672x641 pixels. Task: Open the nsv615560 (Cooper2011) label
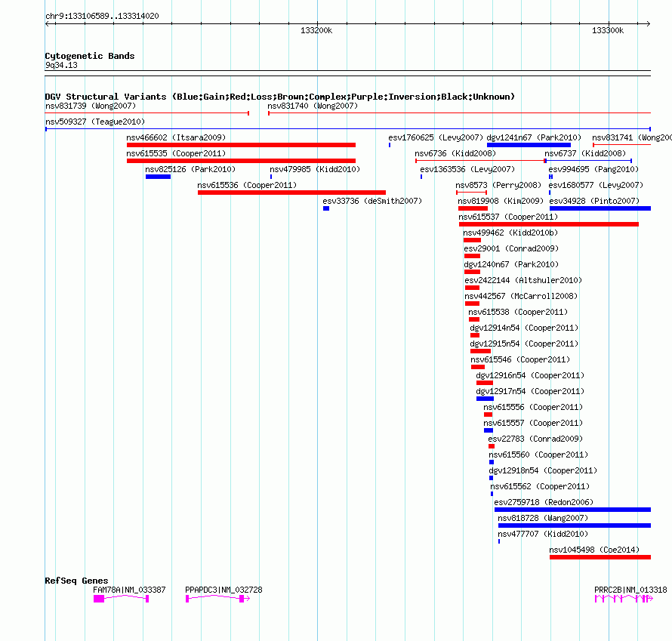point(538,455)
